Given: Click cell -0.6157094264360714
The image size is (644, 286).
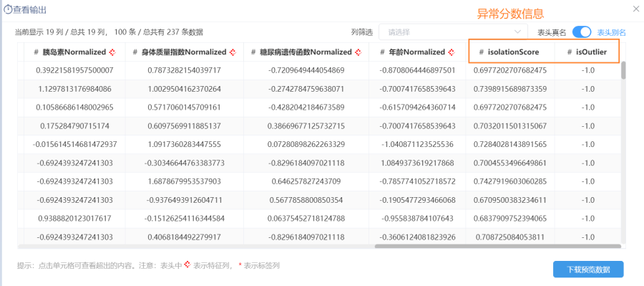Looking at the screenshot, I should (x=417, y=108).
